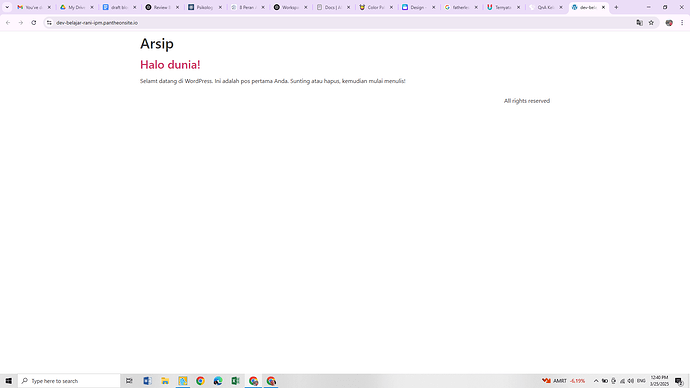Image resolution: width=690 pixels, height=388 pixels.
Task: Close the draft blog document tab
Action: (x=135, y=7)
